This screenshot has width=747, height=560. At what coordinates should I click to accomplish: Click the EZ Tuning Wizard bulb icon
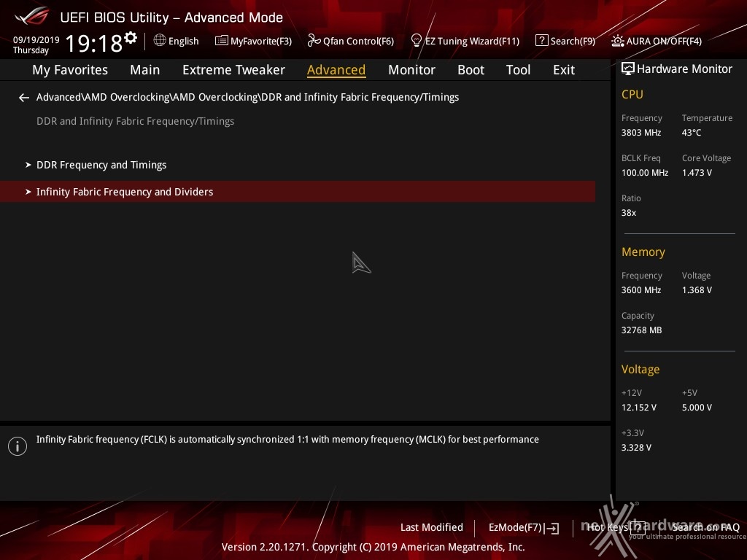(x=416, y=41)
